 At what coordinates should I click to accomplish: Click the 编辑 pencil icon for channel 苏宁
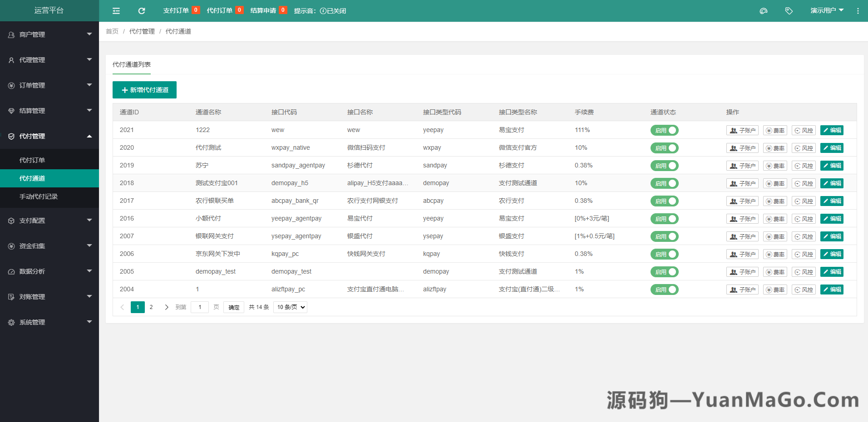click(832, 165)
